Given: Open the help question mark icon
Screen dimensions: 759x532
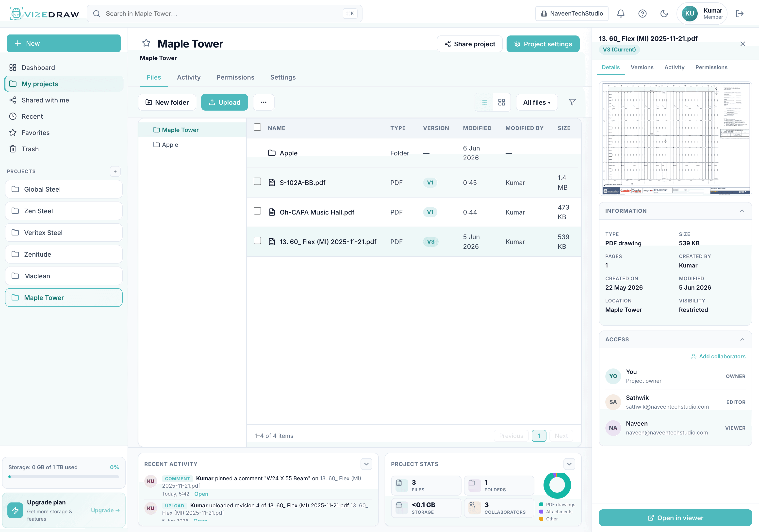Looking at the screenshot, I should tap(642, 14).
